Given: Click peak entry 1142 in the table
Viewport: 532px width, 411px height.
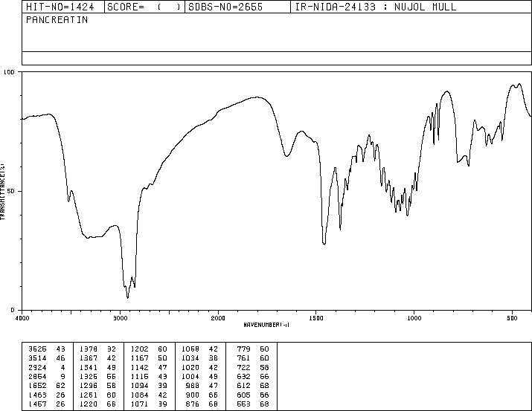Looking at the screenshot, I should tap(139, 367).
